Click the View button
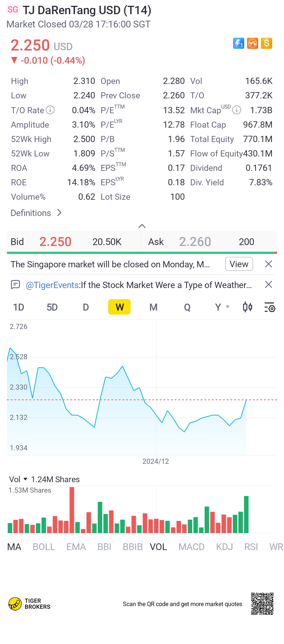The height and width of the screenshot is (644, 284). pyautogui.click(x=239, y=264)
